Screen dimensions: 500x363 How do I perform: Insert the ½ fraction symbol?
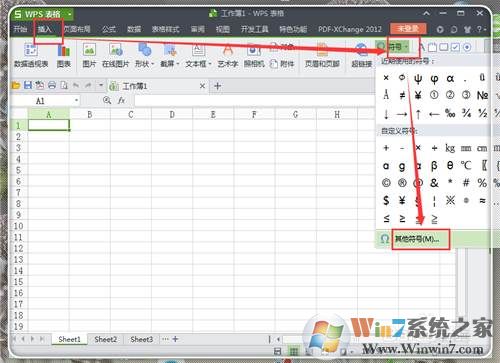(x=482, y=113)
